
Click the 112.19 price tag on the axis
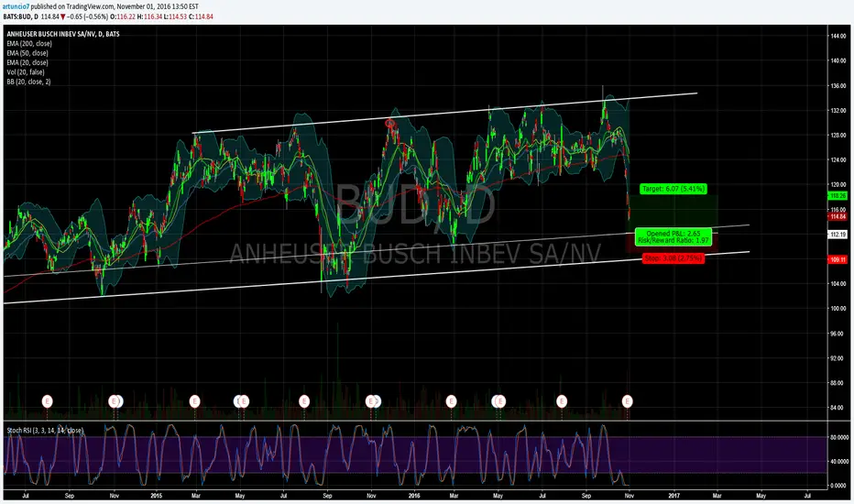pyautogui.click(x=838, y=235)
